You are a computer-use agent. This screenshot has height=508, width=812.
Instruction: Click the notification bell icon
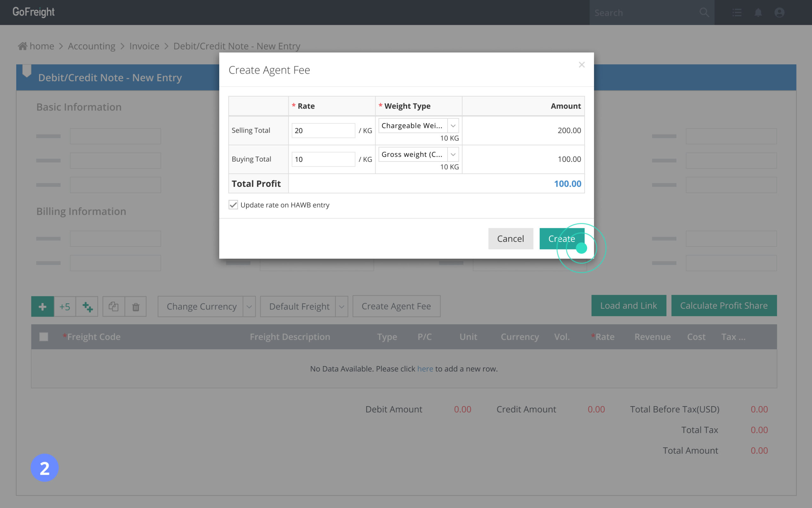click(758, 13)
